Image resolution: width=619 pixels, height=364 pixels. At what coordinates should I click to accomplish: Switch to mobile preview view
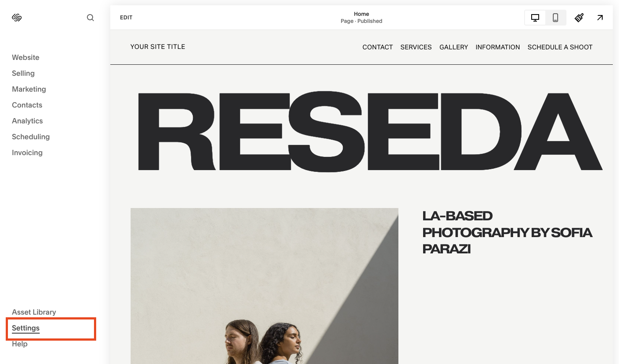(555, 18)
